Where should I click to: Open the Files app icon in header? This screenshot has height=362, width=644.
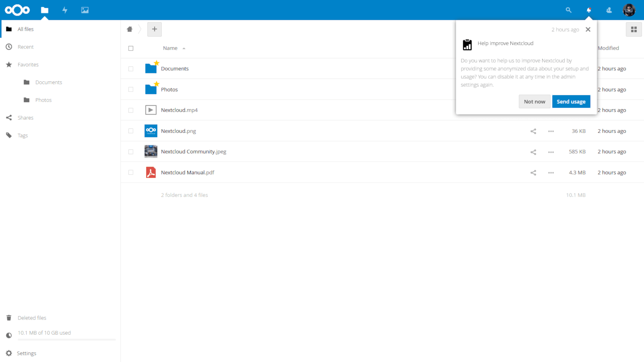click(45, 10)
